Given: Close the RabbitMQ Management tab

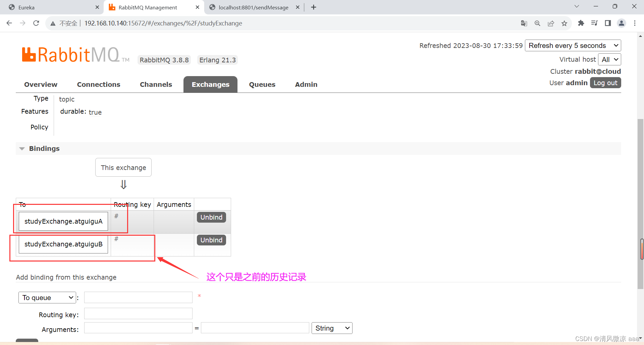Looking at the screenshot, I should (x=198, y=7).
